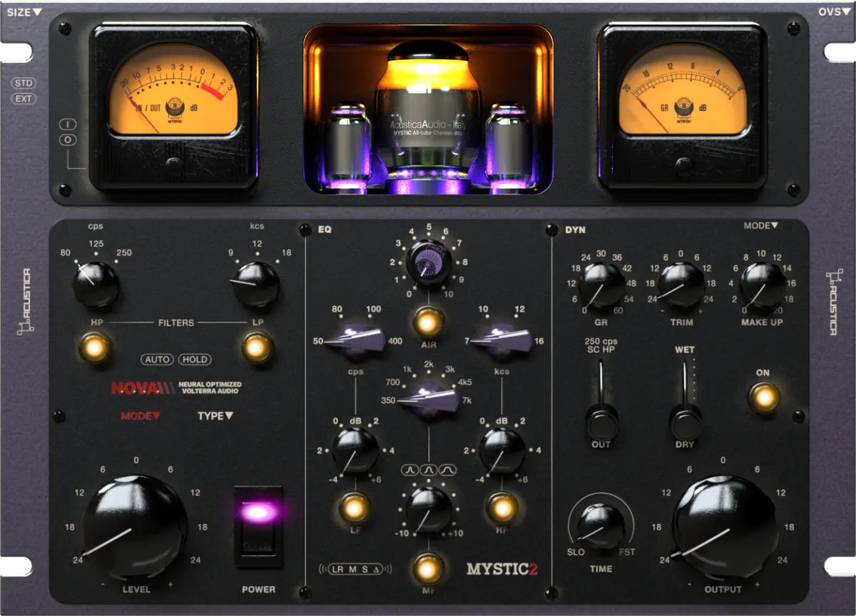Click the 250 cps SC HP lever switch
Image resolution: width=856 pixels, height=616 pixels.
(x=602, y=401)
